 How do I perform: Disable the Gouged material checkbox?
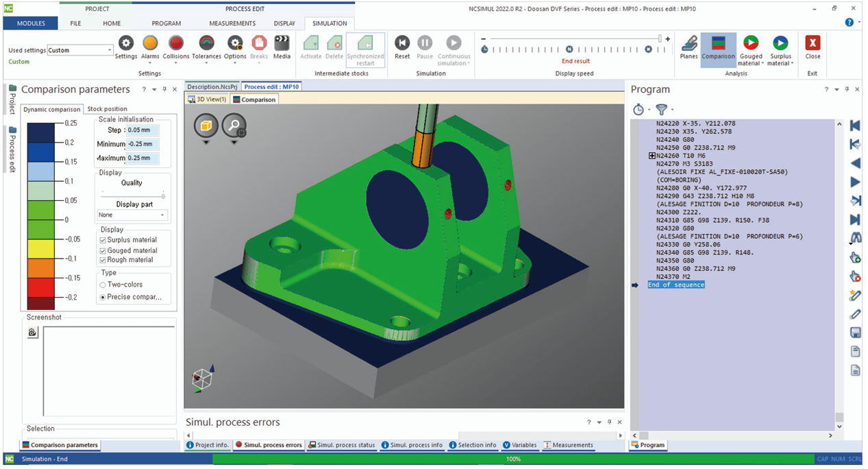coord(103,251)
